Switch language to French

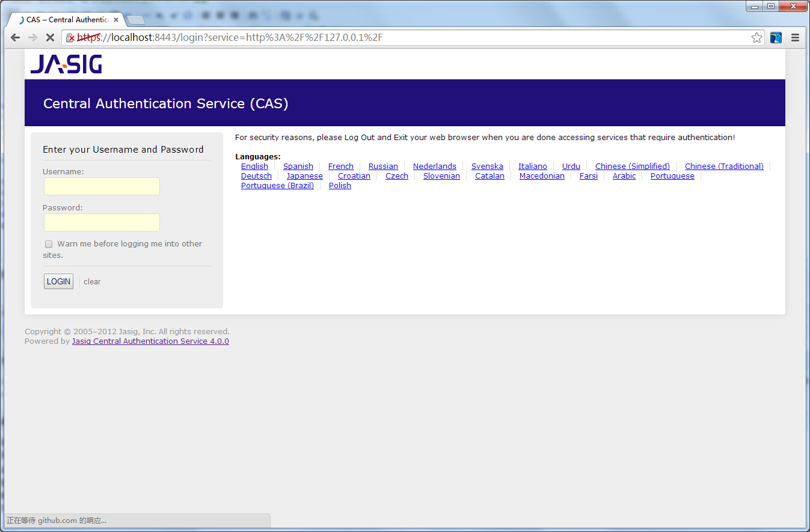click(341, 167)
